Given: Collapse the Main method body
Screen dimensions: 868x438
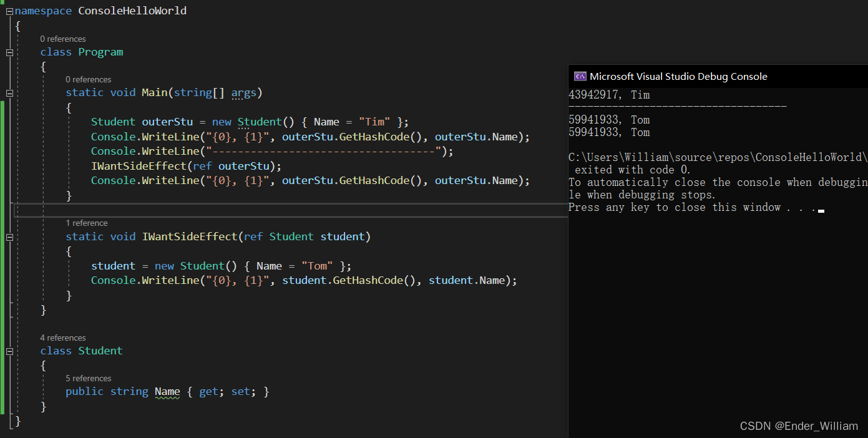Looking at the screenshot, I should click(x=9, y=93).
